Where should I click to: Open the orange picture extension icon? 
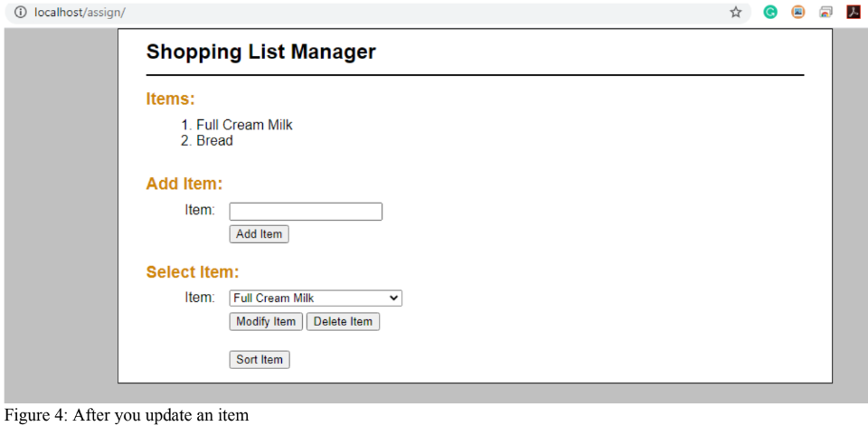point(798,13)
